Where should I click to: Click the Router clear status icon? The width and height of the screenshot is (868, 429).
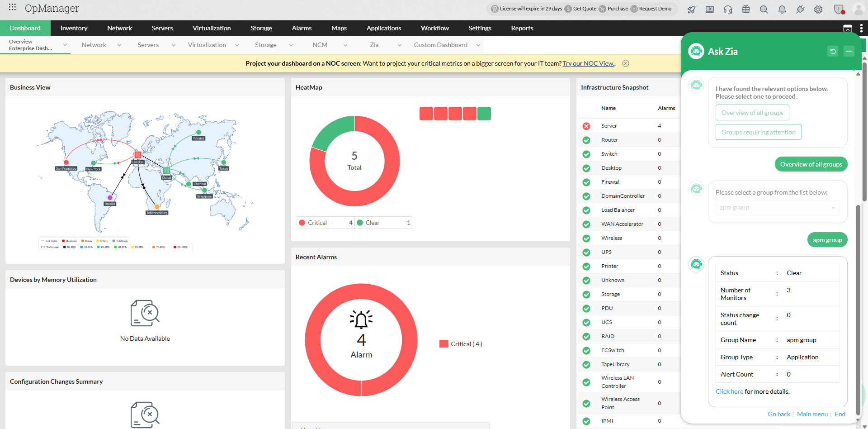(x=586, y=140)
